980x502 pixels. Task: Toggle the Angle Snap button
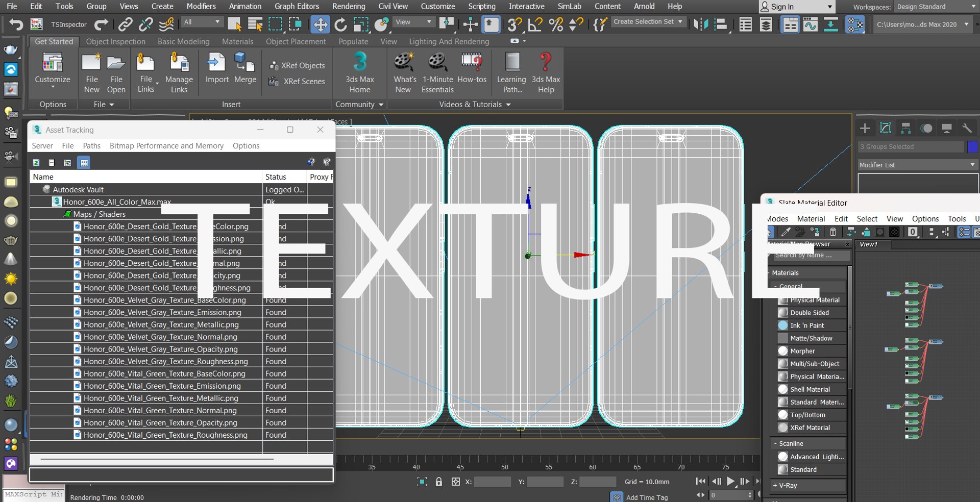point(535,24)
